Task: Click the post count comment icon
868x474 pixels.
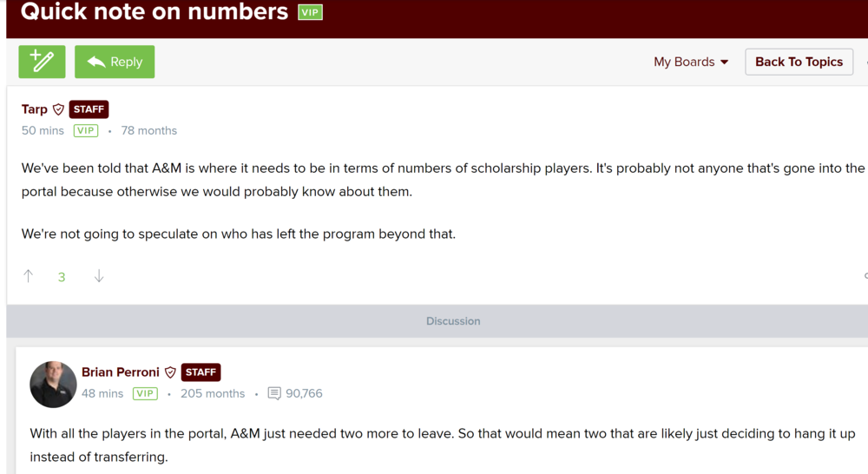Action: 274,393
